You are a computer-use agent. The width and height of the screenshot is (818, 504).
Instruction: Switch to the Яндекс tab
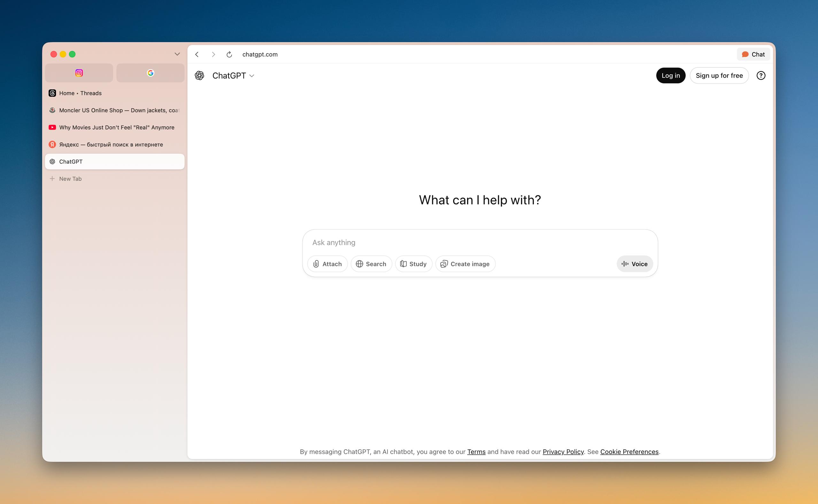point(115,144)
